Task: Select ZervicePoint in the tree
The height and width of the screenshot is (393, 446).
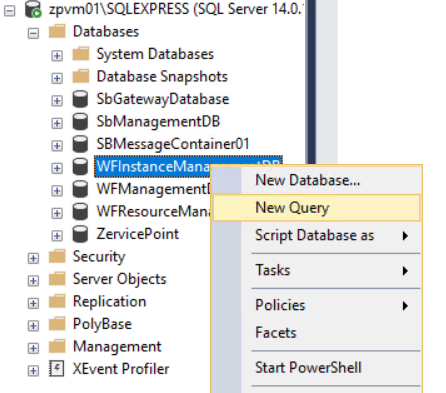Action: pos(138,234)
